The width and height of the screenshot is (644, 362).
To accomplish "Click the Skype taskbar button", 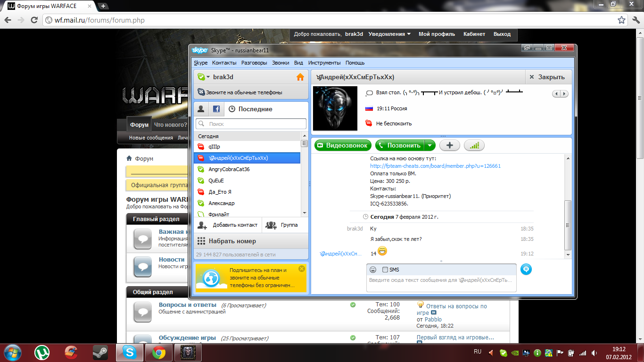I will tap(129, 352).
